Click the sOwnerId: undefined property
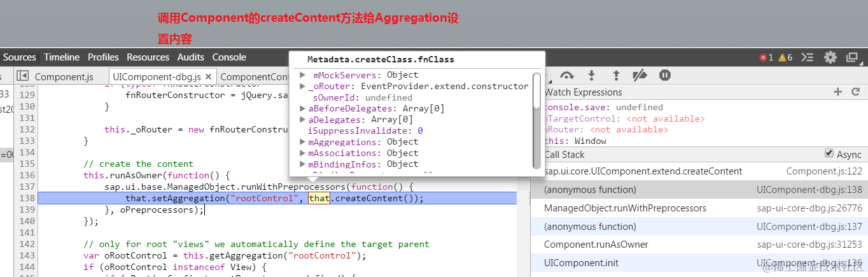 (x=362, y=97)
